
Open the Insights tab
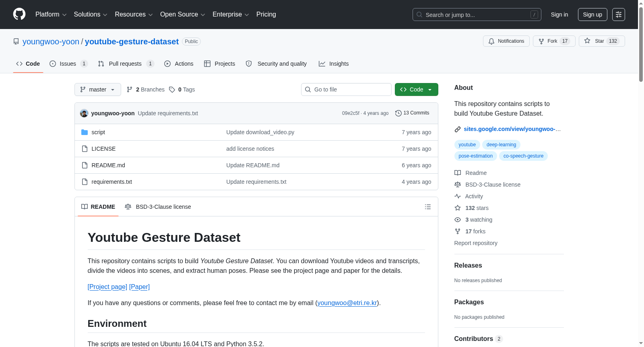(x=334, y=64)
